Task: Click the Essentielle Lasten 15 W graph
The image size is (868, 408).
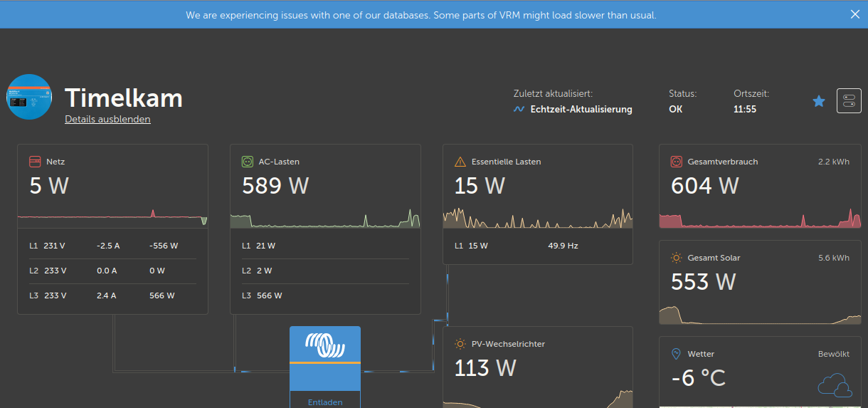Action: click(537, 218)
